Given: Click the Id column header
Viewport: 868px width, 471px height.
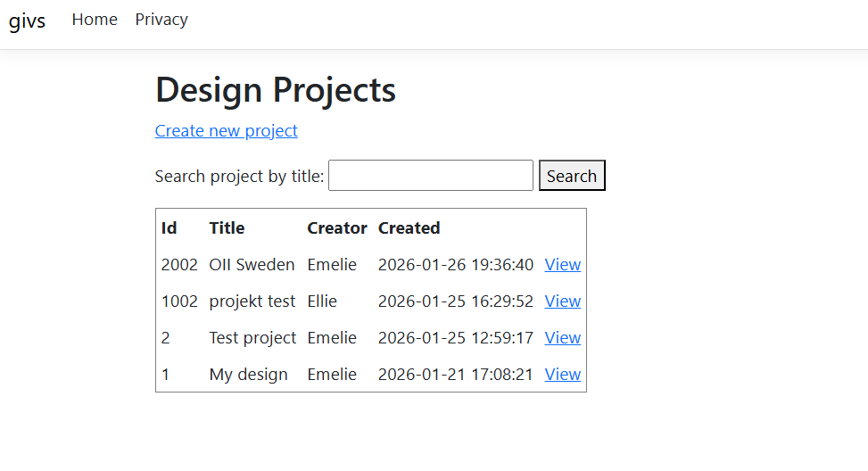Looking at the screenshot, I should click(169, 228).
